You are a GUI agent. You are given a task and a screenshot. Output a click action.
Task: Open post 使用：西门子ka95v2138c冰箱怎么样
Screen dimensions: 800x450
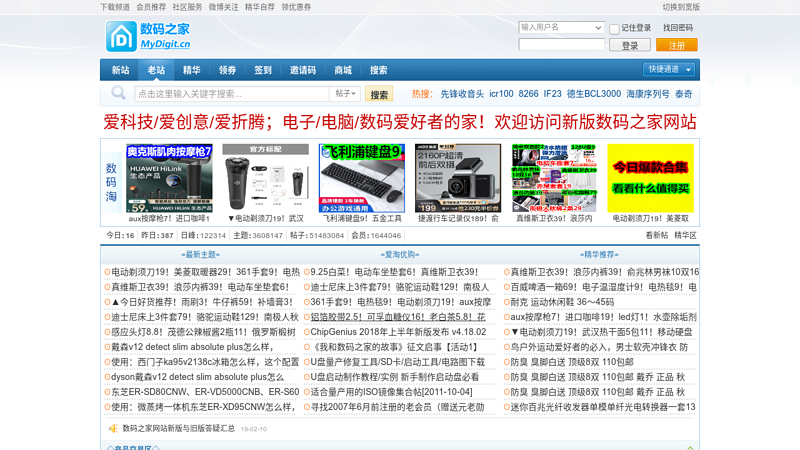click(205, 362)
